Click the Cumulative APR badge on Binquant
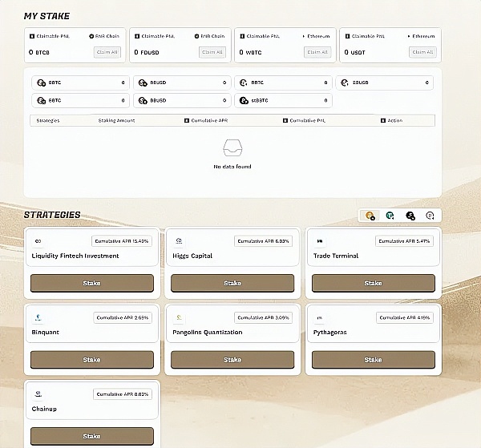481x448 pixels. pos(123,317)
